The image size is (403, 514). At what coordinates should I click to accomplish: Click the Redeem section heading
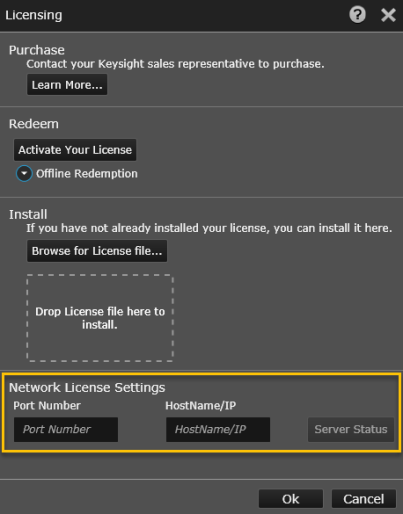34,124
